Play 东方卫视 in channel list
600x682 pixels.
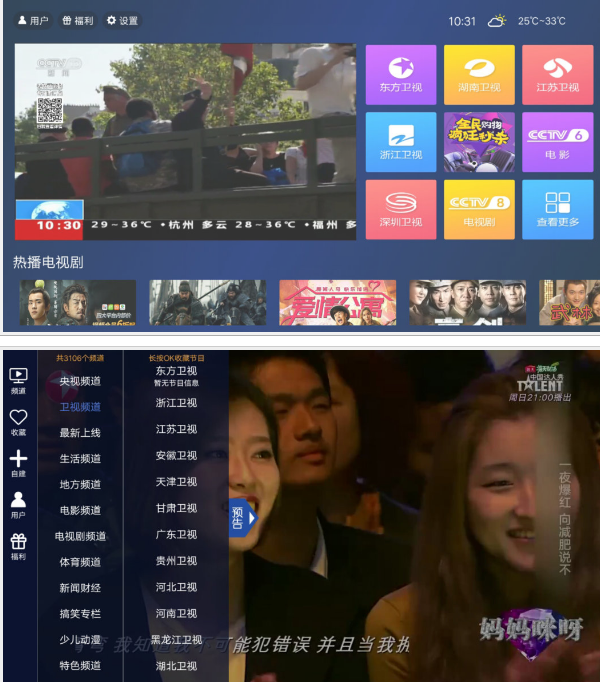(176, 371)
